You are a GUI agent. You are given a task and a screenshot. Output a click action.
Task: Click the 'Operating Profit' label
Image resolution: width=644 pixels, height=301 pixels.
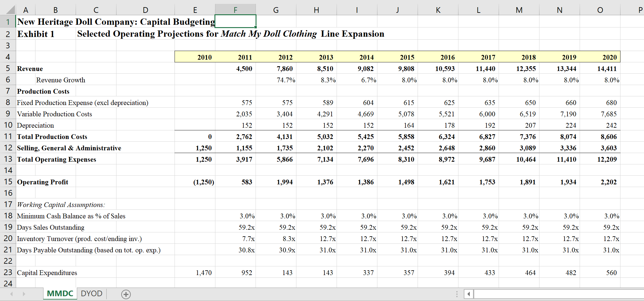click(x=42, y=182)
